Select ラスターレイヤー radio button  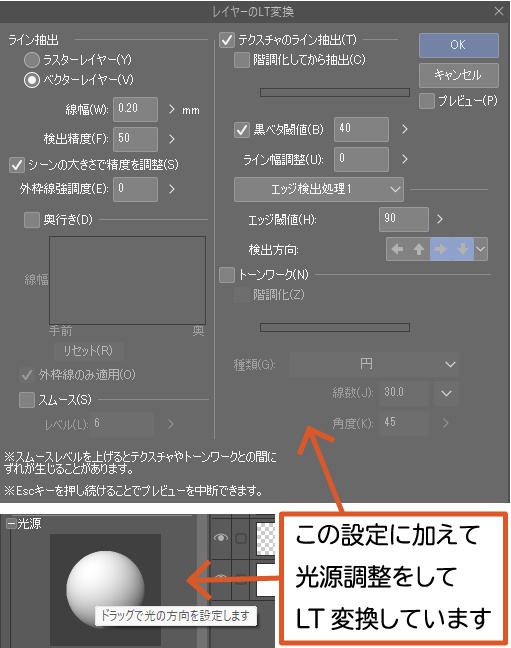(x=32, y=60)
